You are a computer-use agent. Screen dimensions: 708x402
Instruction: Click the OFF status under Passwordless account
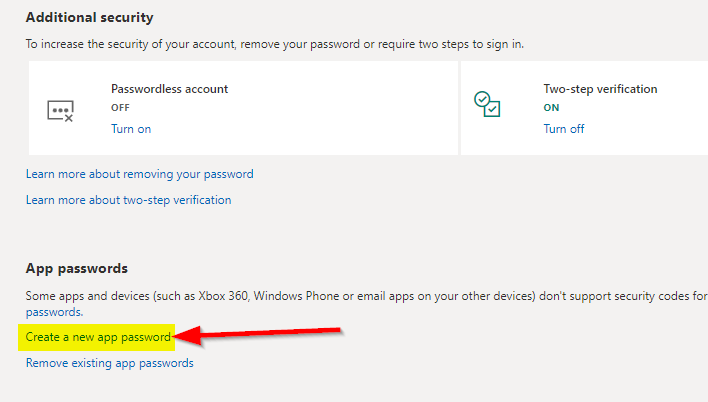click(x=121, y=107)
